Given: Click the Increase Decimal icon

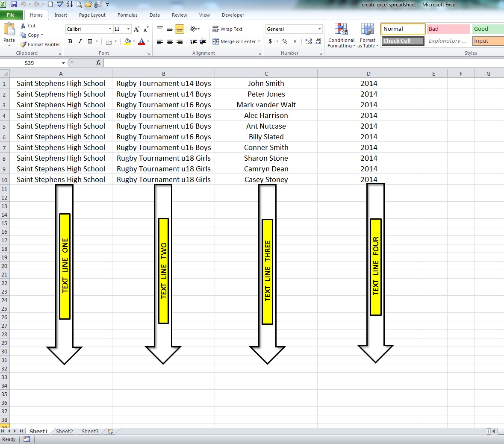Looking at the screenshot, I should click(309, 42).
